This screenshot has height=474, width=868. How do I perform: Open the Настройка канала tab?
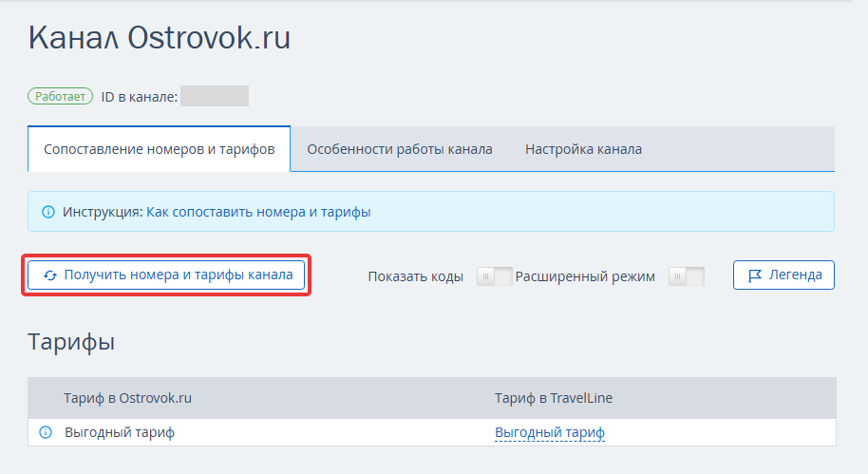tap(583, 149)
